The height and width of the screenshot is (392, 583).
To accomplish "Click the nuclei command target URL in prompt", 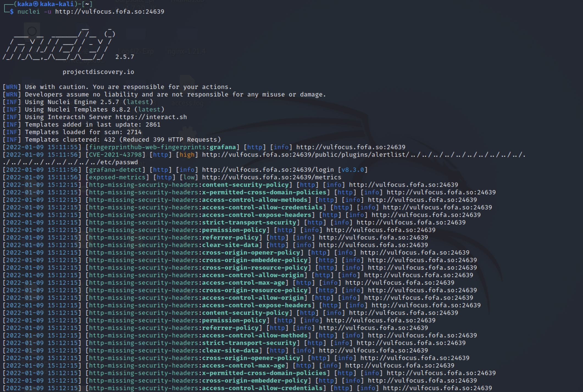I will (109, 12).
